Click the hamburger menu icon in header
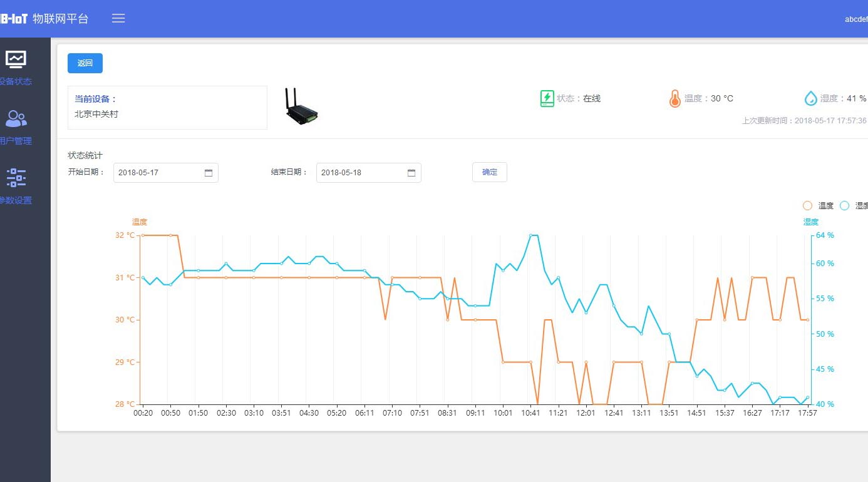868x482 pixels. tap(118, 18)
